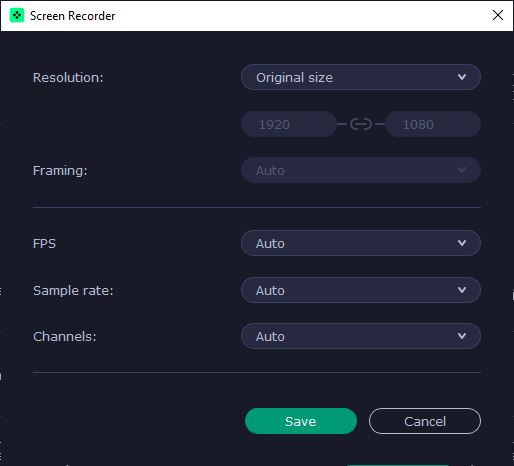Open the Channels dropdown
The image size is (514, 466).
click(361, 336)
